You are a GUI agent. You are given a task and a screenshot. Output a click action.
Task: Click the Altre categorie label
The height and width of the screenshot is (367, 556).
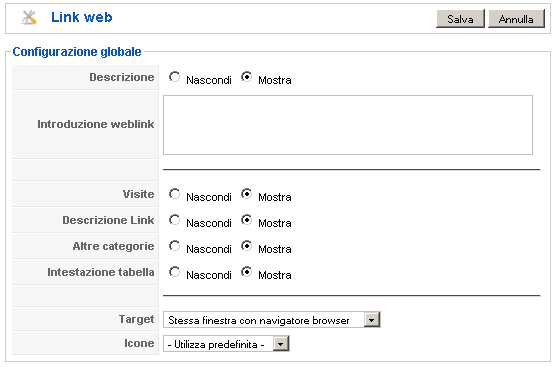point(113,246)
